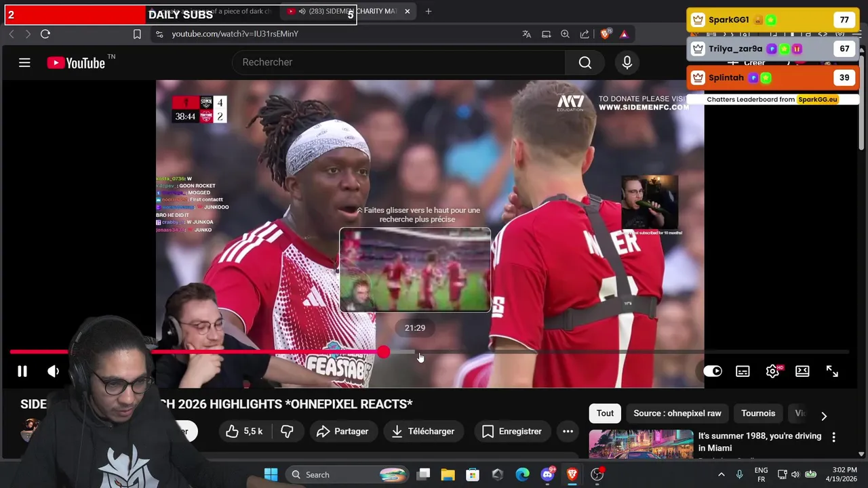The width and height of the screenshot is (868, 488).
Task: Open more actions three-dot menu under video
Action: [x=568, y=431]
